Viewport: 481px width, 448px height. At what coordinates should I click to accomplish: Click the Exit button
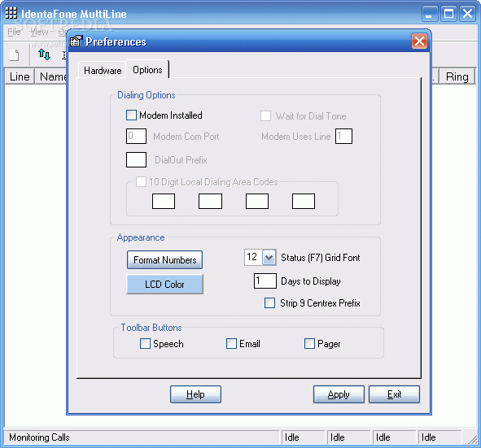pyautogui.click(x=394, y=394)
